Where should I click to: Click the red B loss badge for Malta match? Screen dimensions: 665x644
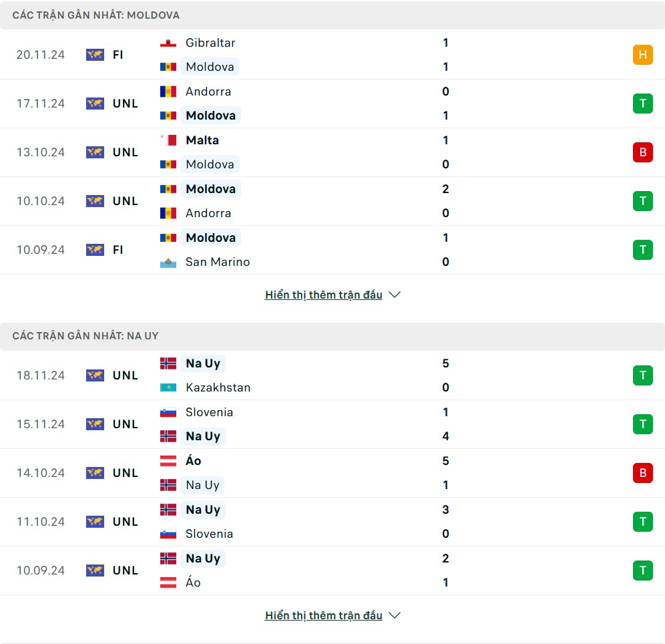[x=642, y=152]
